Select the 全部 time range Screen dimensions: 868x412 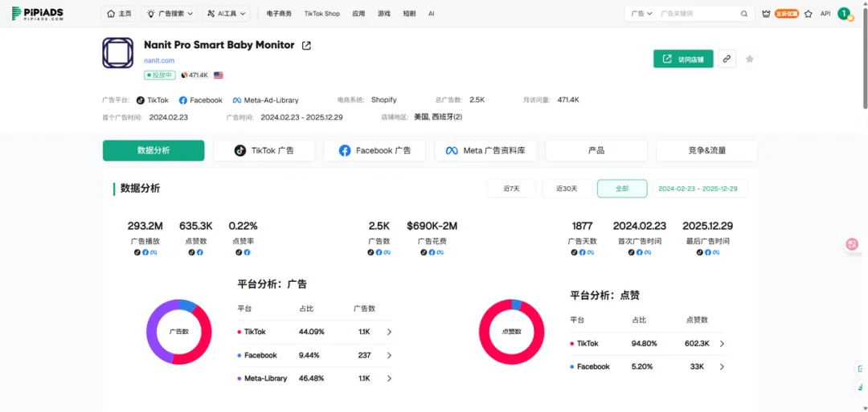622,189
